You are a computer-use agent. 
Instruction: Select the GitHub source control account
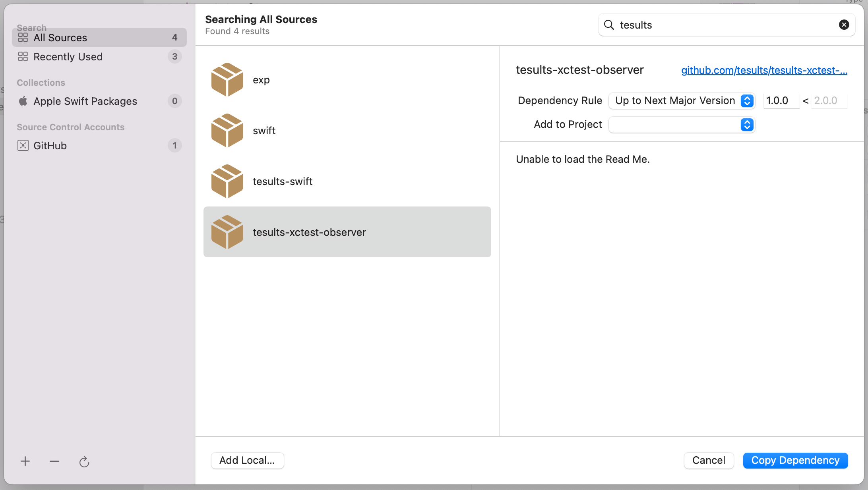click(99, 145)
